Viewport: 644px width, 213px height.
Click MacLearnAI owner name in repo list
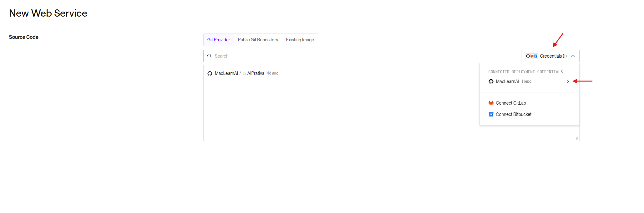(x=226, y=73)
